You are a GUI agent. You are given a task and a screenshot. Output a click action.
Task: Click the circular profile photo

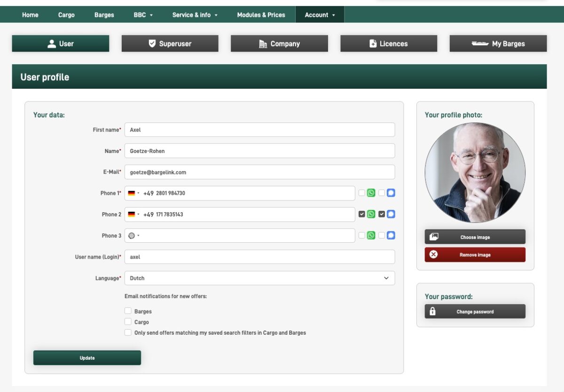coord(475,173)
